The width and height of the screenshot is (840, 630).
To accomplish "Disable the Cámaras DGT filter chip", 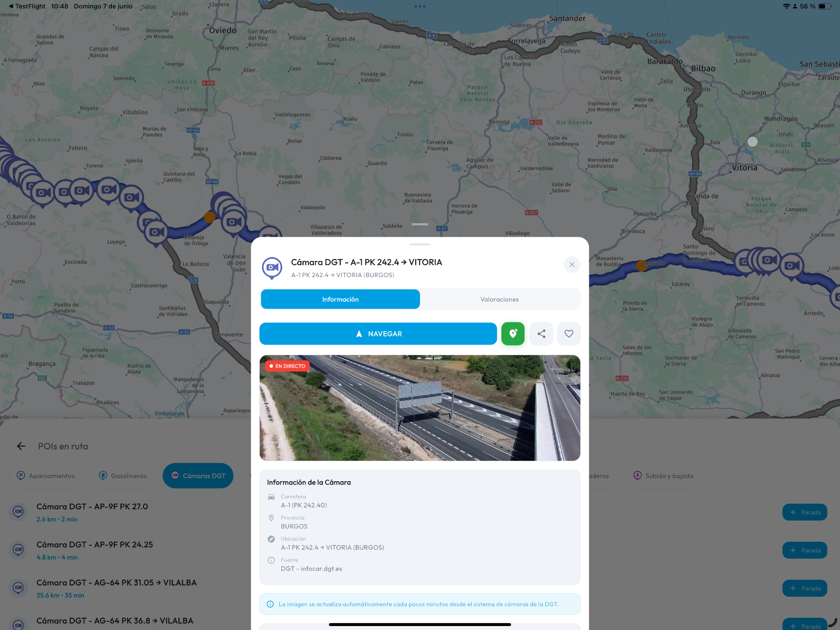I will (x=198, y=475).
